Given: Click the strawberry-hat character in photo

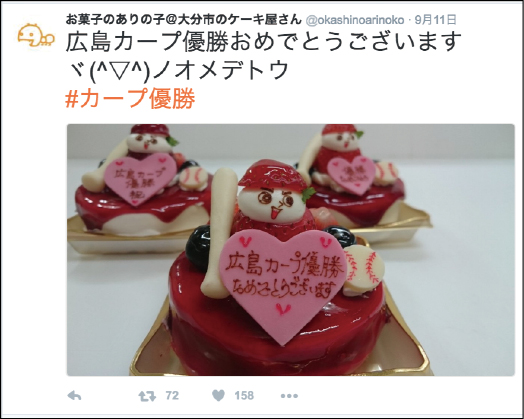Looking at the screenshot, I should point(275,199).
